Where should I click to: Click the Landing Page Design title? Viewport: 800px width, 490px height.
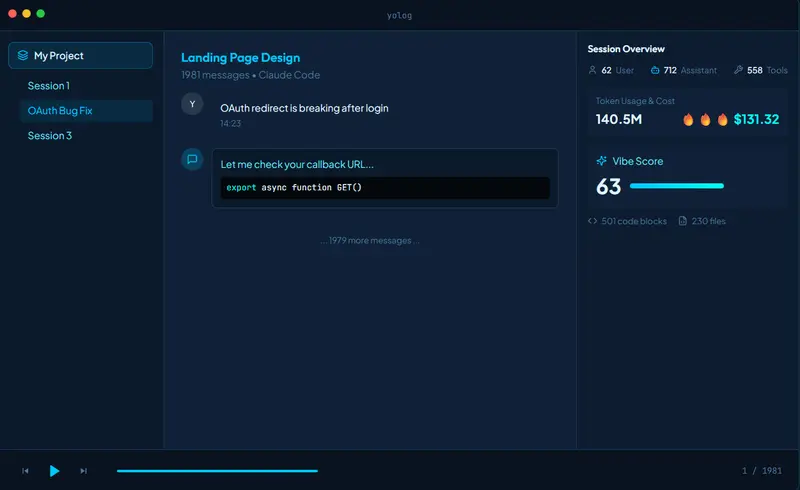tap(240, 58)
